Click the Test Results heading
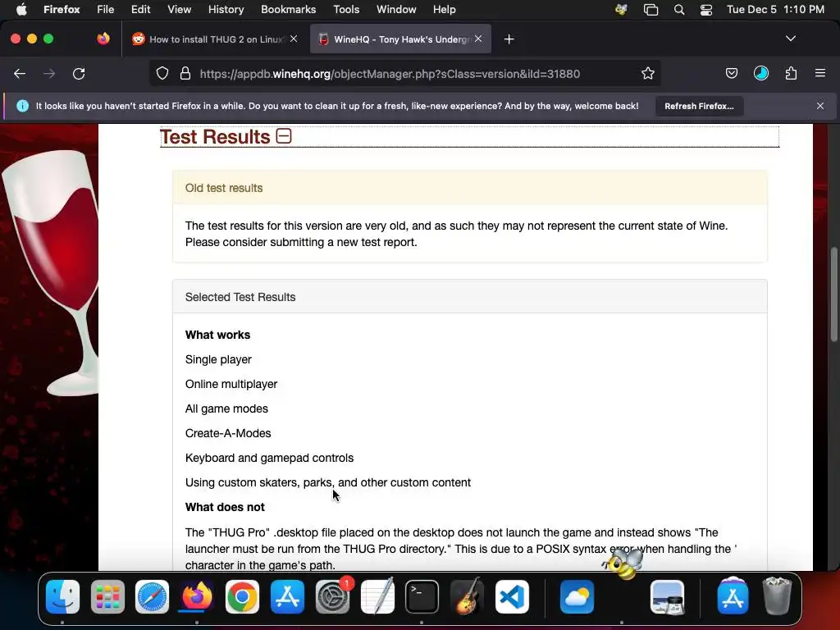Image resolution: width=840 pixels, height=630 pixels. click(215, 137)
